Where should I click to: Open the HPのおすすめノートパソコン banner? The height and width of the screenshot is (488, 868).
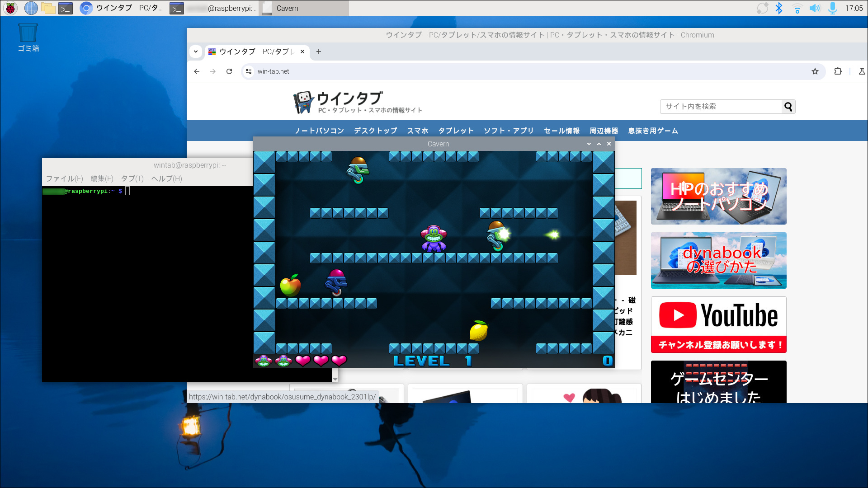(718, 196)
